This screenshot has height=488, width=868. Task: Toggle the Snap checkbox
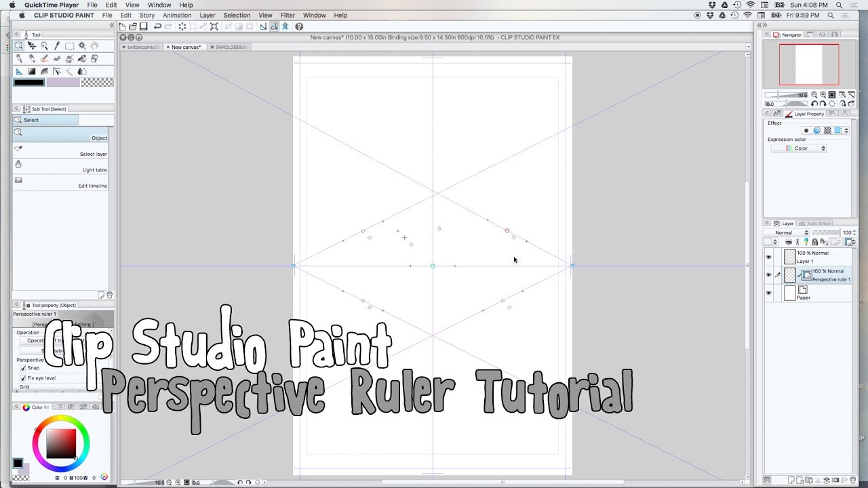pos(23,368)
